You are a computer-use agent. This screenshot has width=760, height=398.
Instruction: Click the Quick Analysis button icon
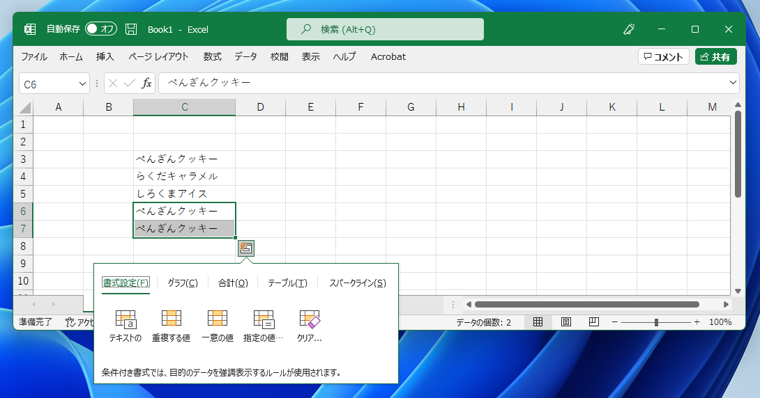pos(246,248)
